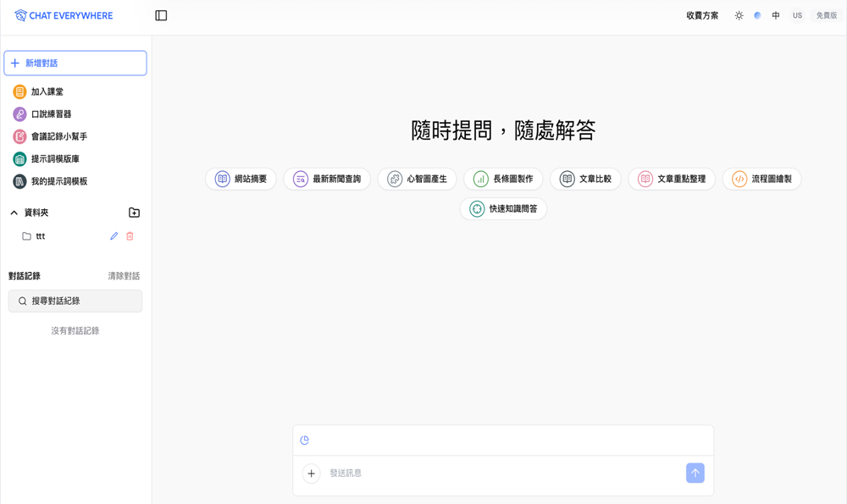Switch language with the 中 button
Image resolution: width=847 pixels, height=504 pixels.
pos(776,15)
